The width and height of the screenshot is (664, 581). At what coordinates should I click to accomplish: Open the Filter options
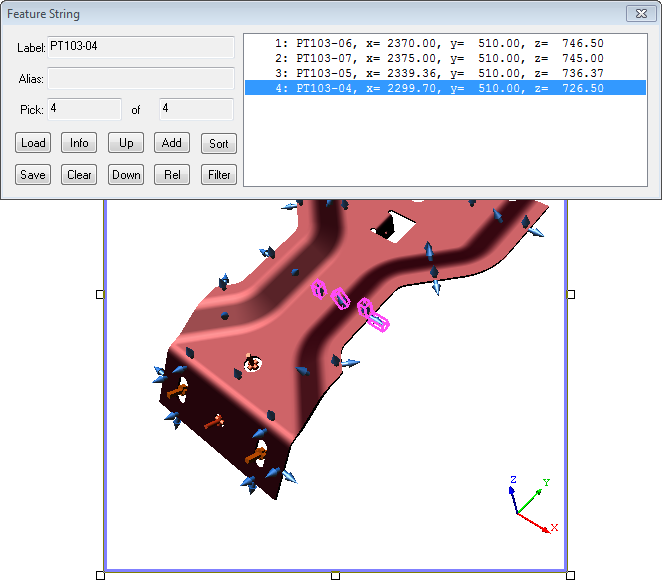tap(218, 175)
